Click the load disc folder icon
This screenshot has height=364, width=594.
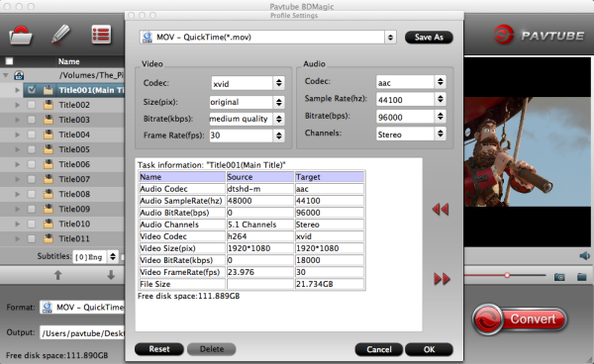[21, 36]
